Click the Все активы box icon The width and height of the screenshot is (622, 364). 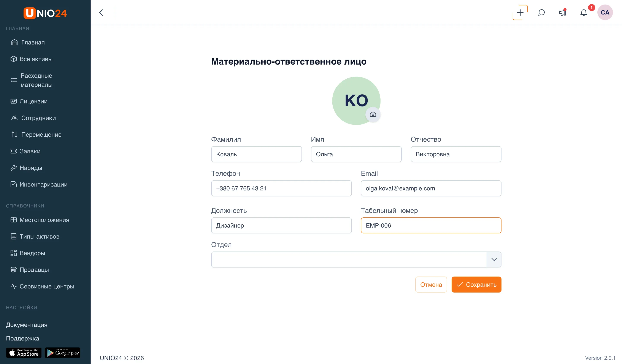coord(14,59)
